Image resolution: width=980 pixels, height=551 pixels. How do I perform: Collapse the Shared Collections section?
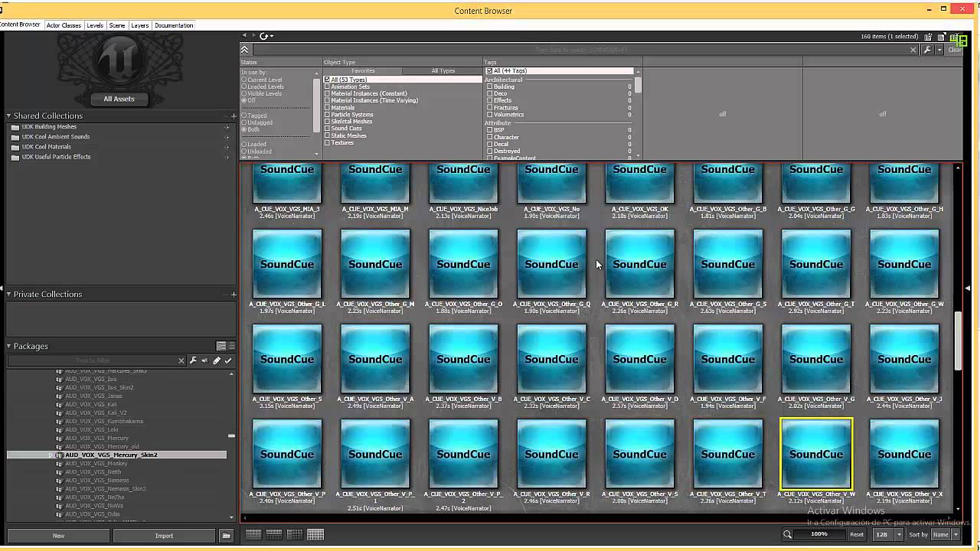tap(9, 116)
